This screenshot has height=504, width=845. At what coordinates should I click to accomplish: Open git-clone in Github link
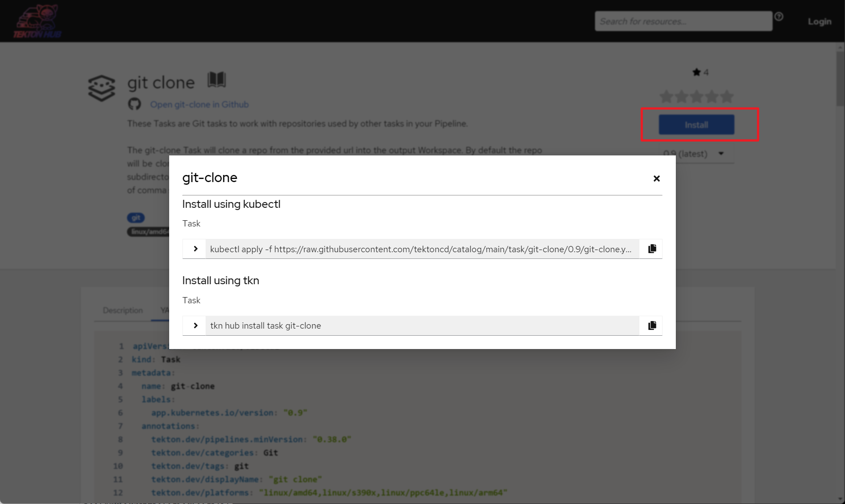point(199,104)
